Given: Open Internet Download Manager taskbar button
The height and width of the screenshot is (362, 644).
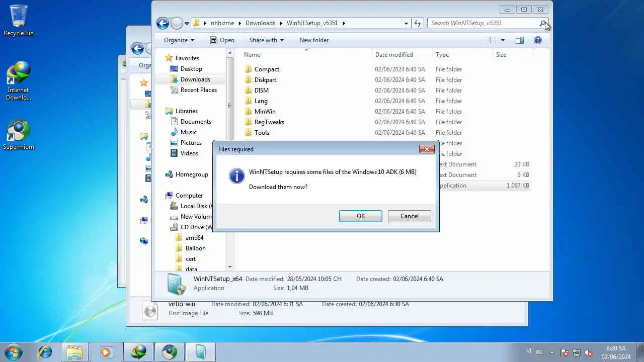Looking at the screenshot, I should click(137, 352).
